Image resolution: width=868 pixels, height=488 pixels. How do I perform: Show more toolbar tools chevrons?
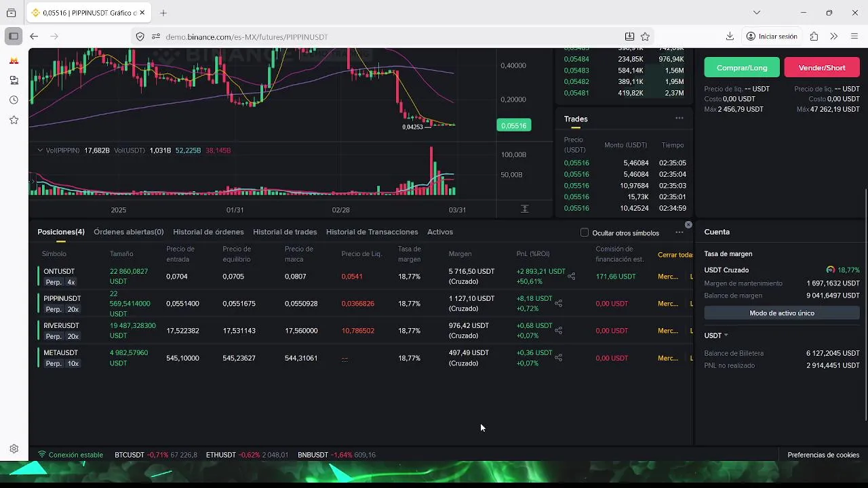click(833, 37)
